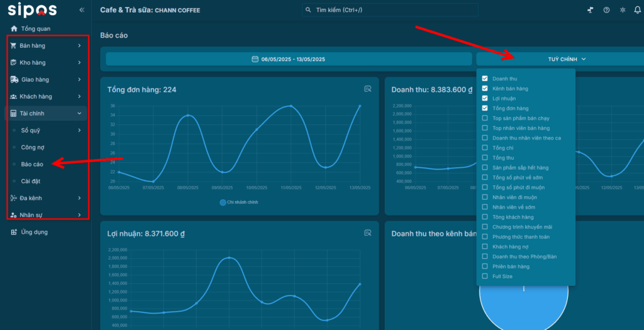The image size is (644, 330).
Task: Expand Khách hàng menu chevron
Action: (x=79, y=96)
